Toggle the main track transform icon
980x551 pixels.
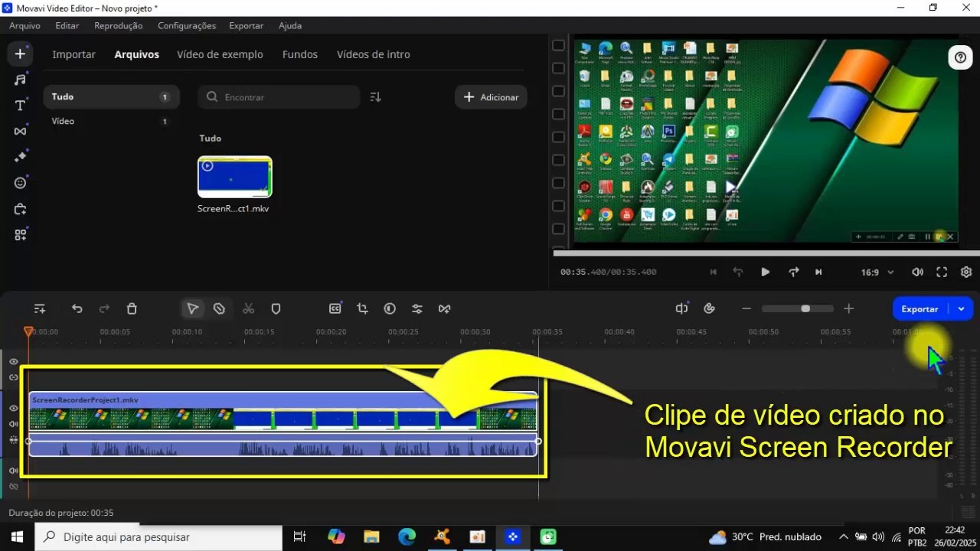click(14, 440)
